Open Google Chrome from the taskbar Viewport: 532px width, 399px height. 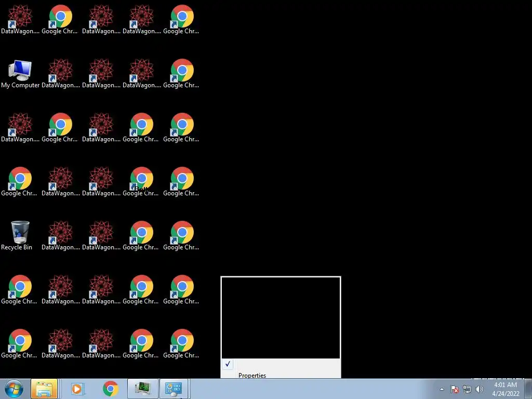click(x=111, y=389)
